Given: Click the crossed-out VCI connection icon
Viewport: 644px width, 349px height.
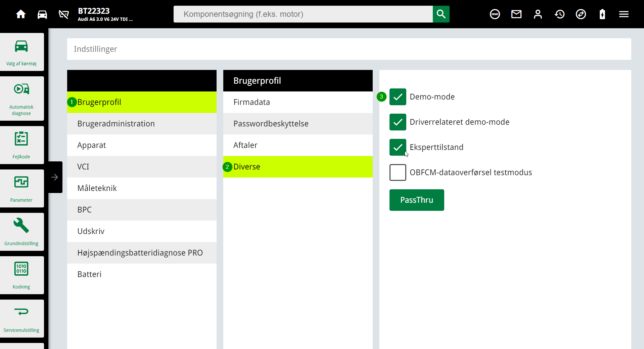Looking at the screenshot, I should pos(64,14).
